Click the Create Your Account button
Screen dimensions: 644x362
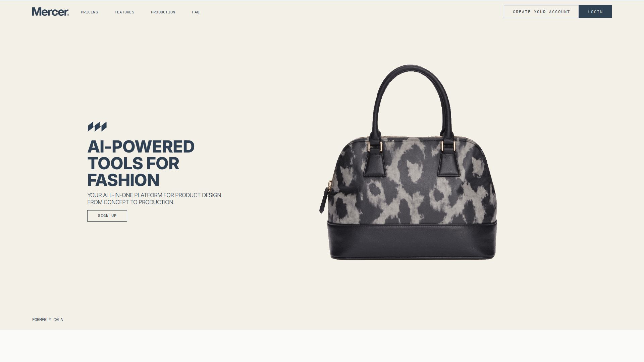point(541,12)
